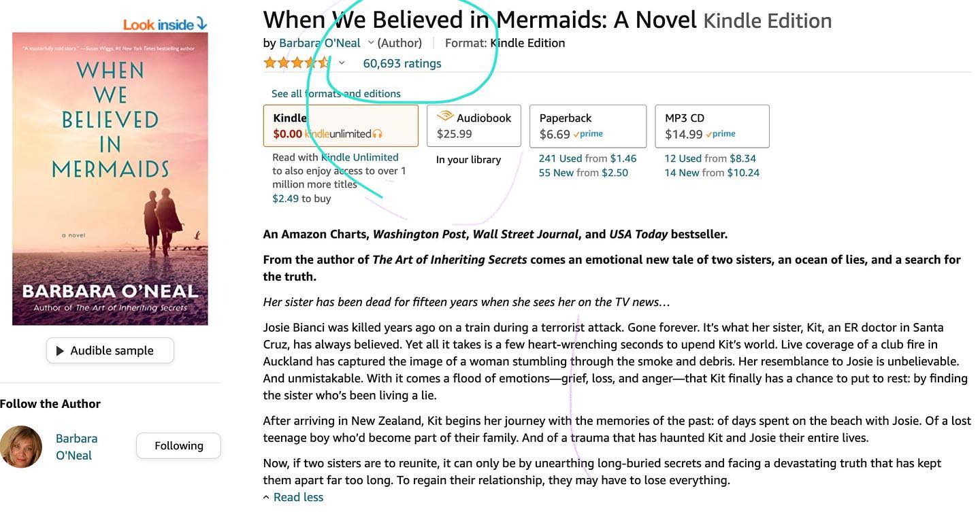980x512 pixels.
Task: Choose the Paperback format at $6.69
Action: (x=588, y=126)
